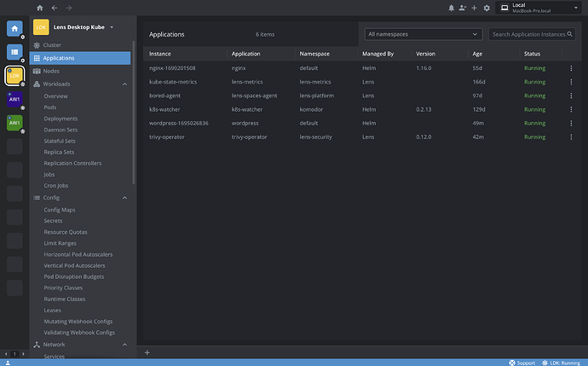Click the plus icon in top bar
Image resolution: width=588 pixels, height=366 pixels.
click(x=474, y=8)
